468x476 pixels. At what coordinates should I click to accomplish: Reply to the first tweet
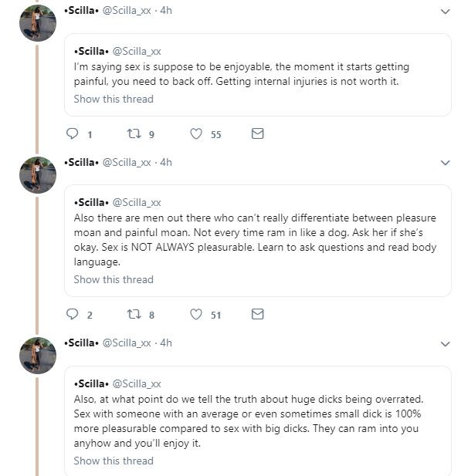pos(73,133)
